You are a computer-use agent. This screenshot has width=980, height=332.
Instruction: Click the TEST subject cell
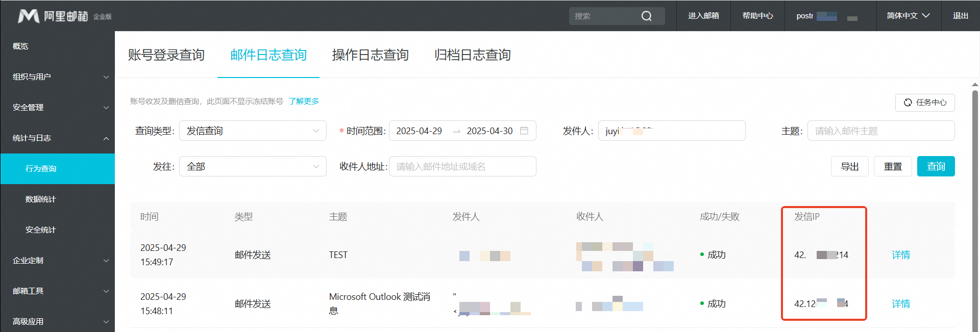tap(338, 255)
